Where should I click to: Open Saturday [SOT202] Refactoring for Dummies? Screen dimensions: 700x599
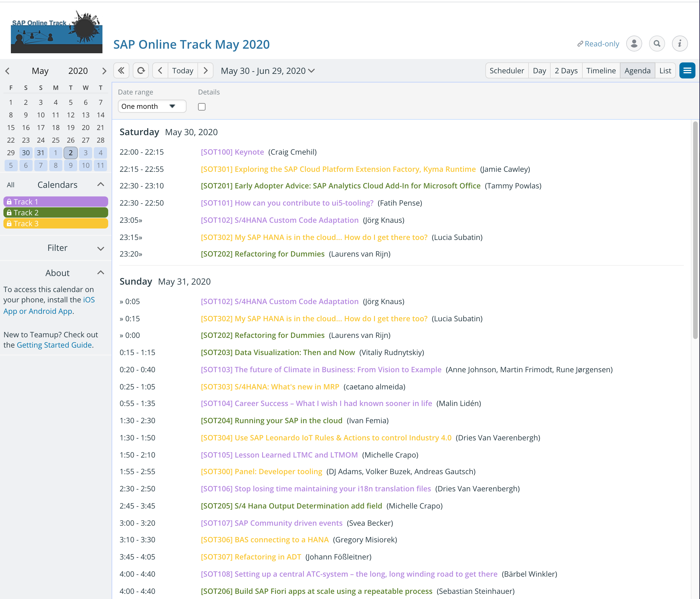point(262,254)
